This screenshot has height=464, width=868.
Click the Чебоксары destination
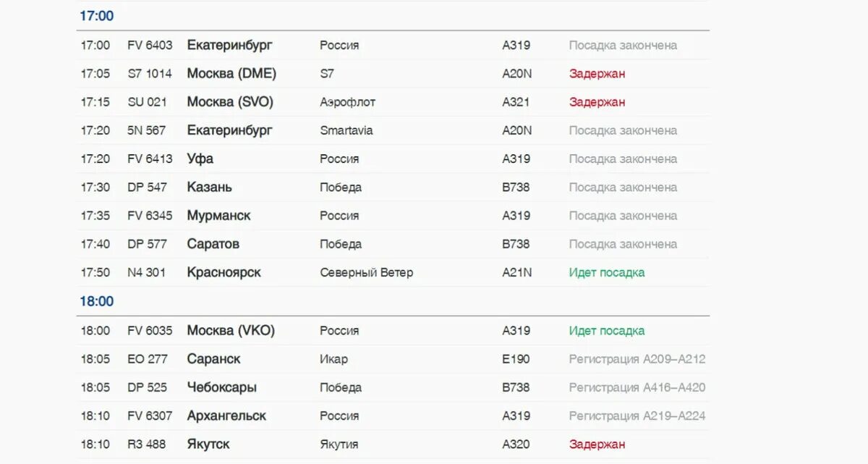222,387
